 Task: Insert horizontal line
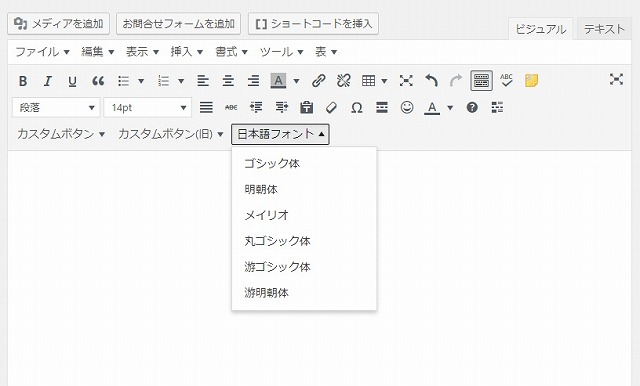coord(382,108)
